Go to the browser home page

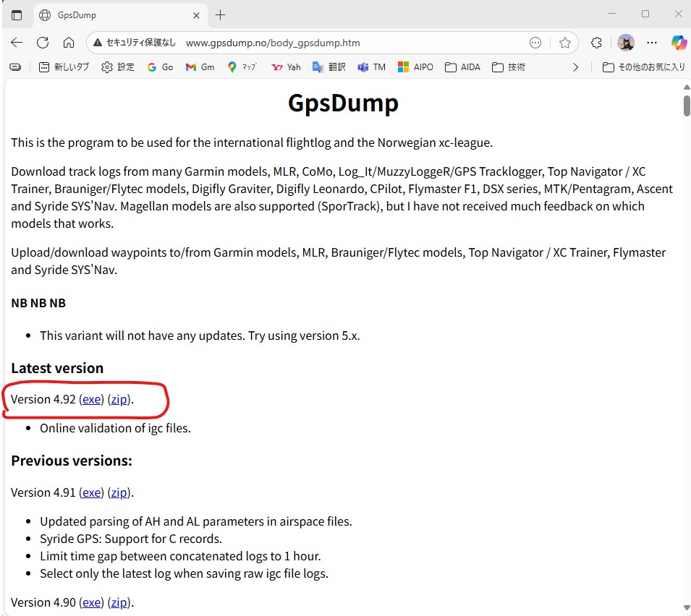pos(68,43)
